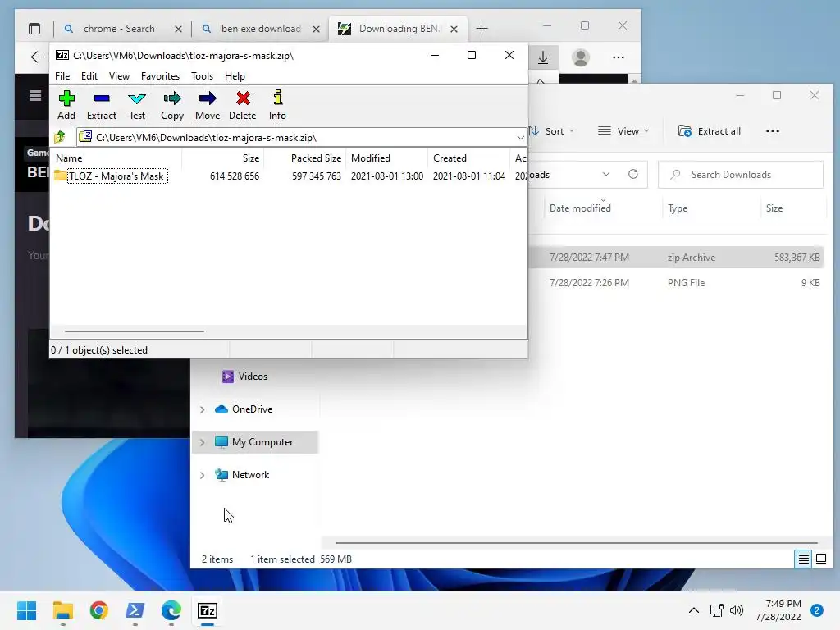Select the PNG File row in Explorer
The image size is (840, 630).
click(676, 283)
